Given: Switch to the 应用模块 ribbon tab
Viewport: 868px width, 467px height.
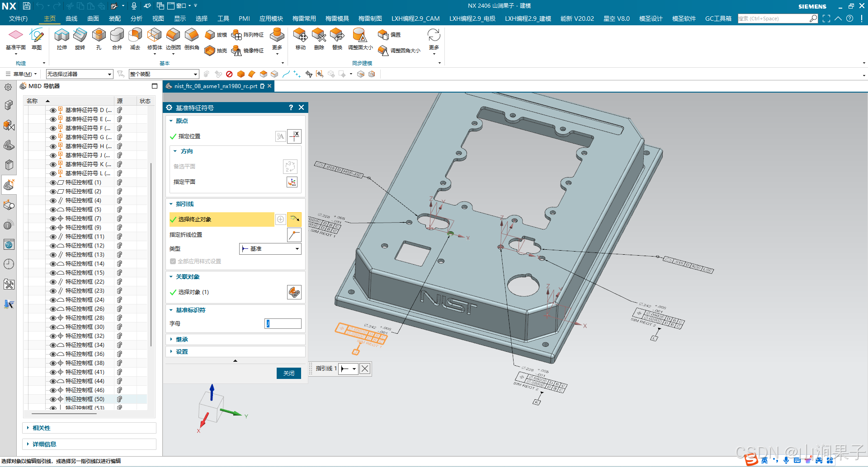Looking at the screenshot, I should pyautogui.click(x=271, y=19).
